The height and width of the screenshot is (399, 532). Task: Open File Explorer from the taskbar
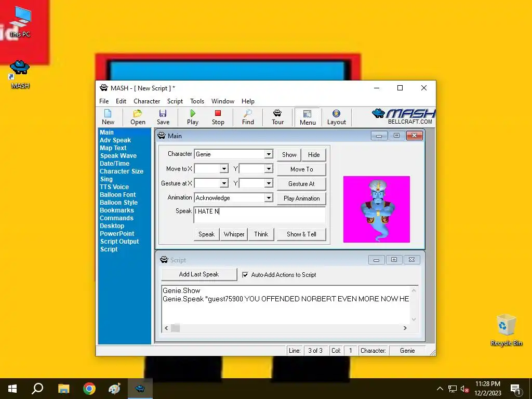pos(63,389)
